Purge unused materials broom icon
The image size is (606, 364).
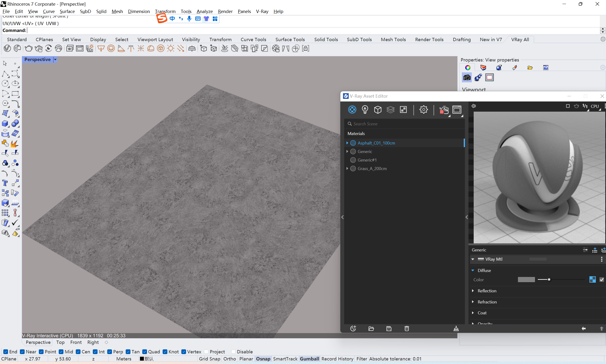(456, 329)
